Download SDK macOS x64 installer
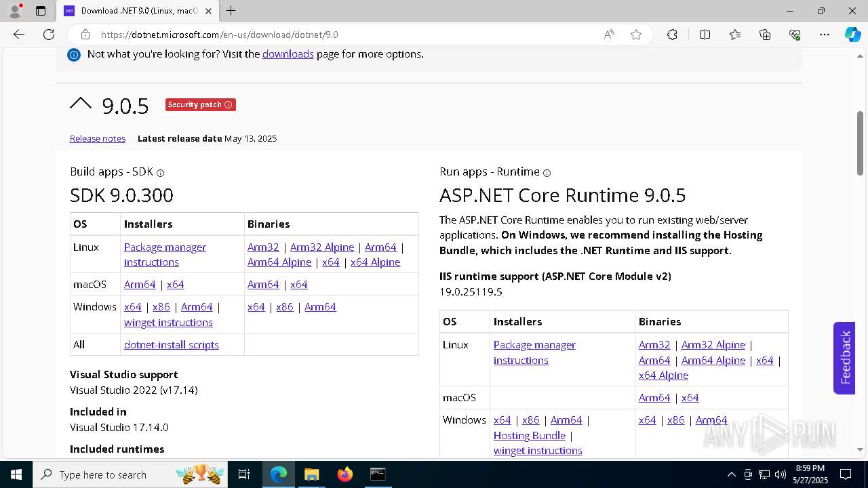868x488 pixels. (175, 285)
